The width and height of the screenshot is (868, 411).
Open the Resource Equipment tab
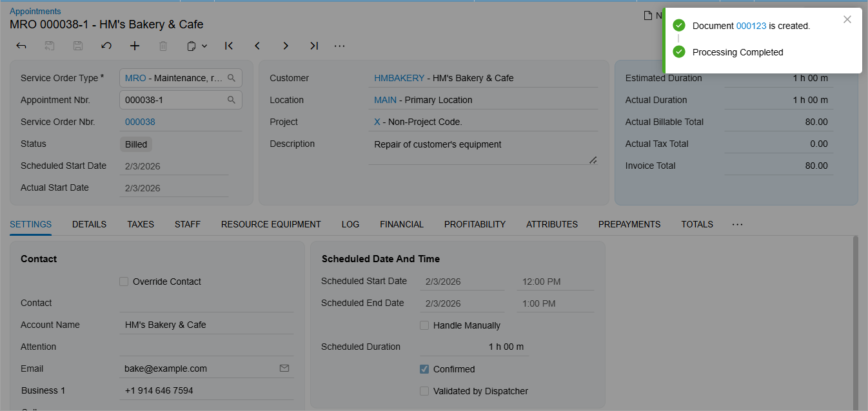(x=271, y=224)
